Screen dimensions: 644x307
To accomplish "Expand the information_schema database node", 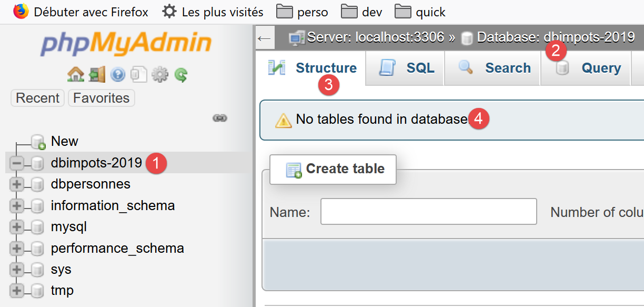I will coord(17,206).
